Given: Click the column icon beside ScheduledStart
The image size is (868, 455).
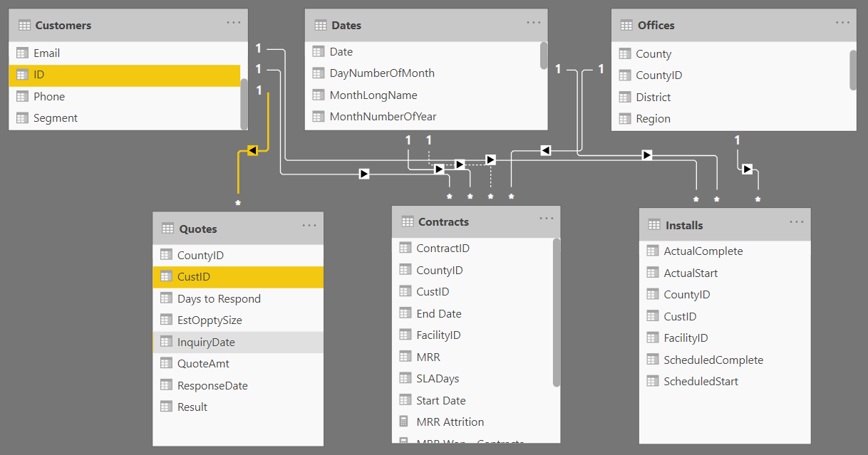Looking at the screenshot, I should [652, 381].
